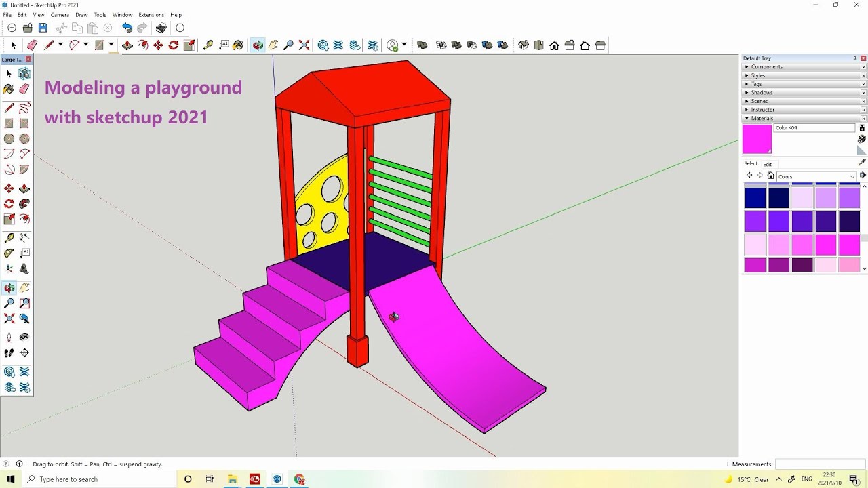Open the Camera menu
This screenshot has width=868, height=488.
(x=60, y=14)
